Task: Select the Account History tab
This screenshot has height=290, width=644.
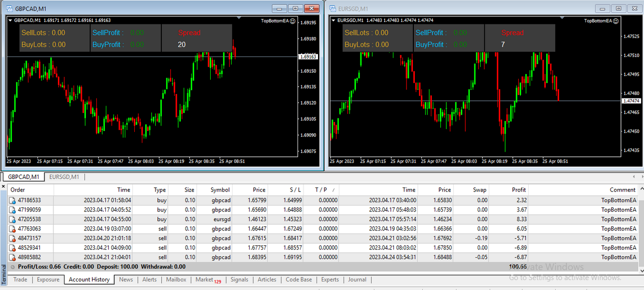Action: 89,279
